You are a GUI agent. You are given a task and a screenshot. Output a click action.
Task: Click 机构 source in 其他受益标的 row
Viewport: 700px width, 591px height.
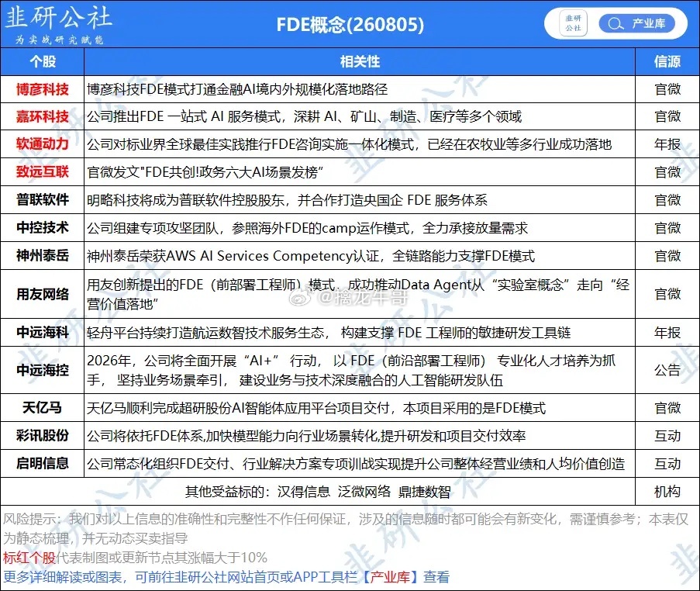point(667,492)
